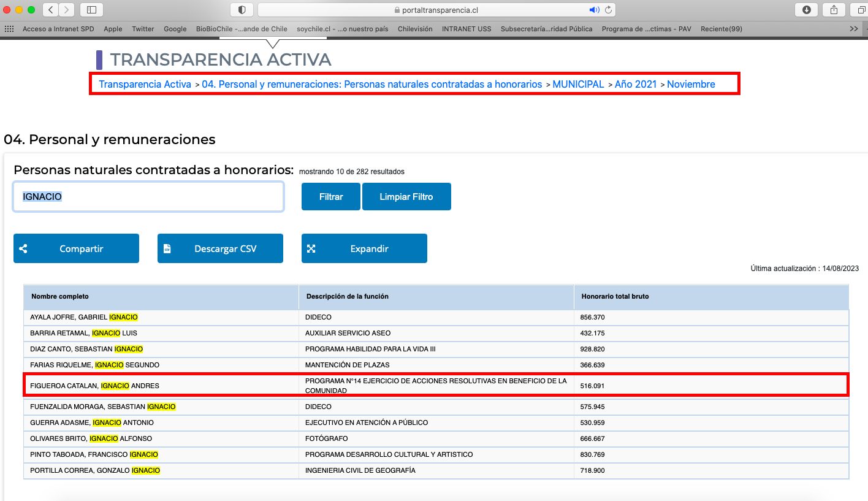The image size is (868, 501).
Task: Select FARIAS RIQUELME, IGNACIO SEGUNDO row
Action: (436, 365)
